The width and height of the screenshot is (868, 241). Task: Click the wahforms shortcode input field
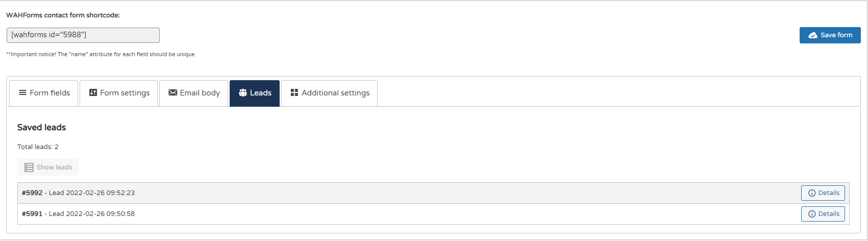(x=83, y=35)
